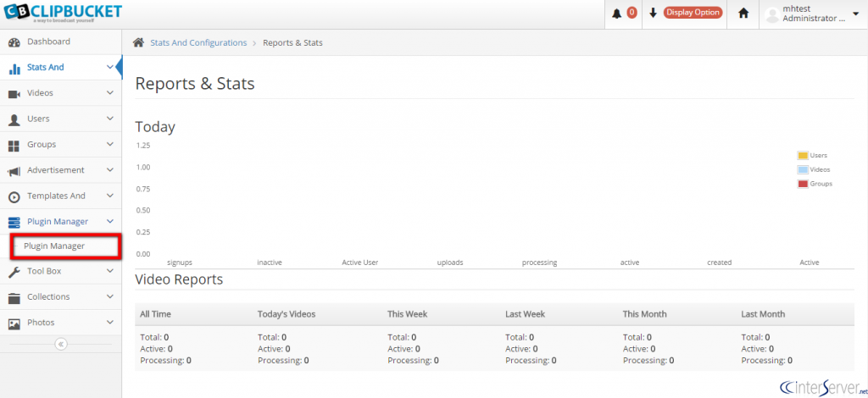This screenshot has width=868, height=398.
Task: Click the signups axis label
Action: pos(180,263)
